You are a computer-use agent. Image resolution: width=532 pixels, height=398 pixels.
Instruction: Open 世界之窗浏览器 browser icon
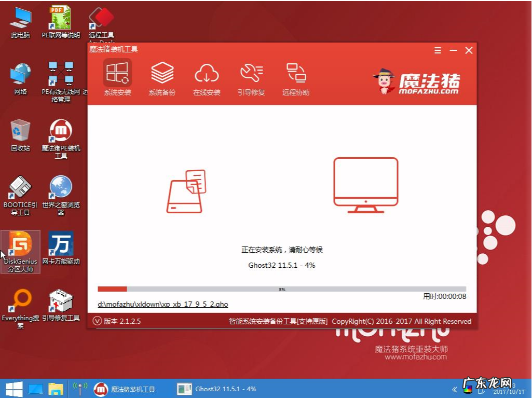coord(60,191)
